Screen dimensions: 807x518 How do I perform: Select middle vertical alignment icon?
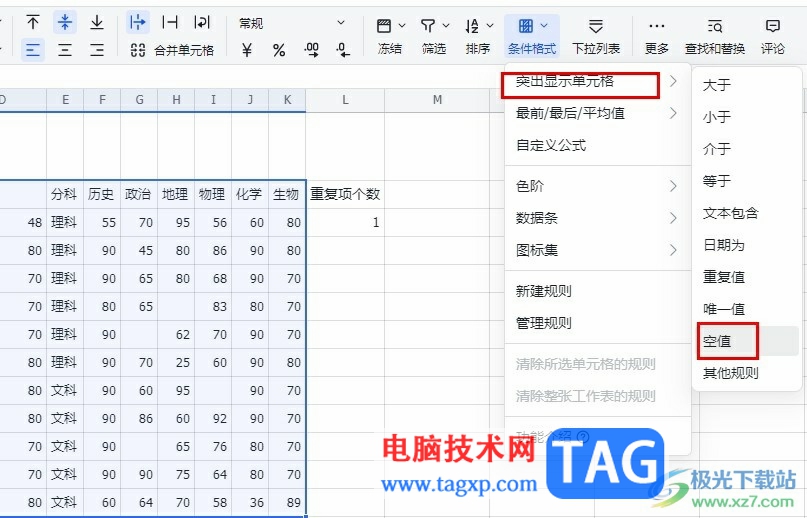pos(65,23)
